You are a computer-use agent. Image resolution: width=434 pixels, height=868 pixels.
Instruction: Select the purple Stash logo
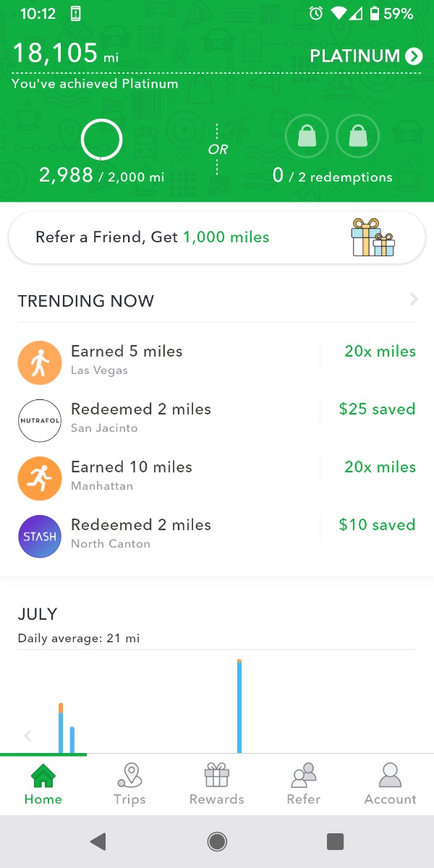[x=40, y=536]
